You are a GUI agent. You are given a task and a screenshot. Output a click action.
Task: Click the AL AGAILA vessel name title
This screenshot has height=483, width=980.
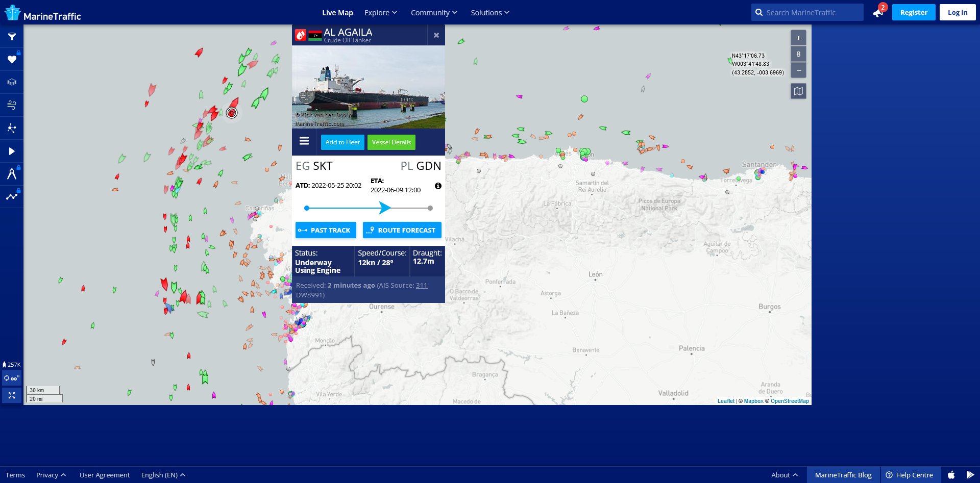click(x=348, y=32)
